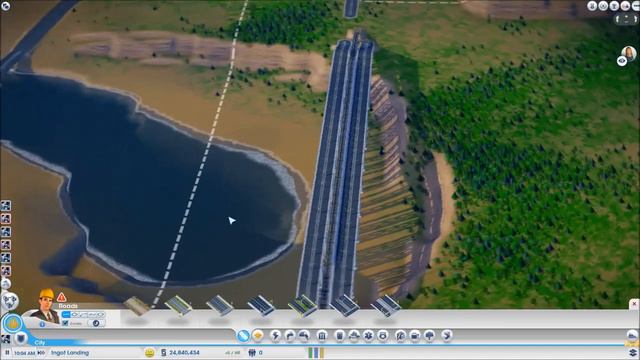
Task: Switch to the City tab
Action: pyautogui.click(x=40, y=342)
